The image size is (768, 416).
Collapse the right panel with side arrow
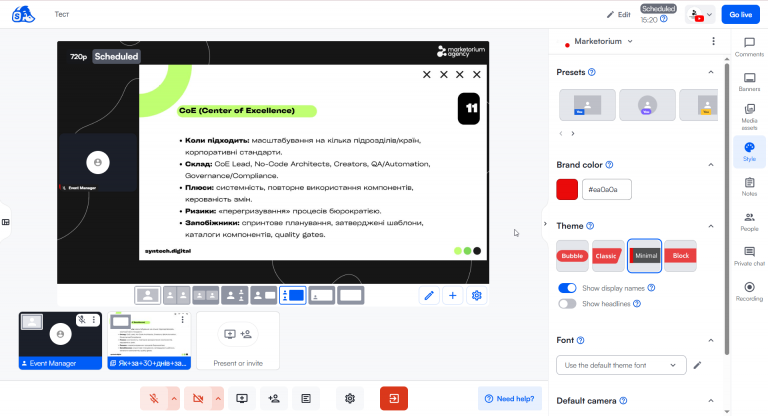click(545, 224)
